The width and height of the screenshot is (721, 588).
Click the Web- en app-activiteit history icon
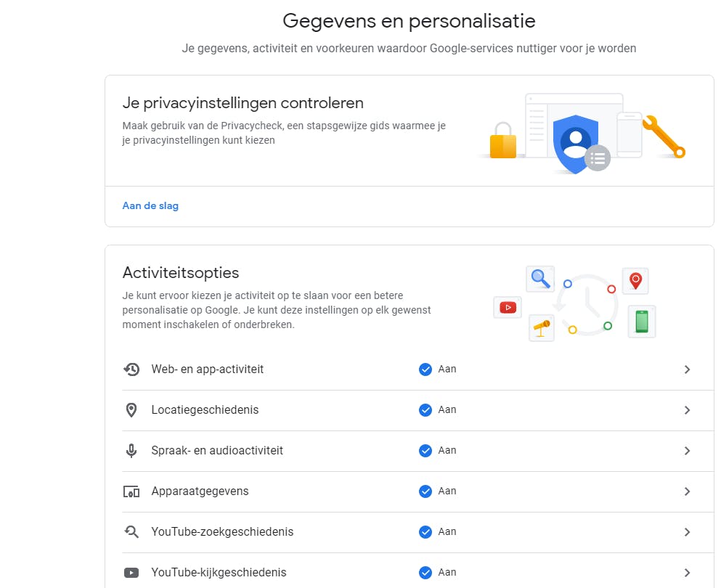[x=131, y=369]
